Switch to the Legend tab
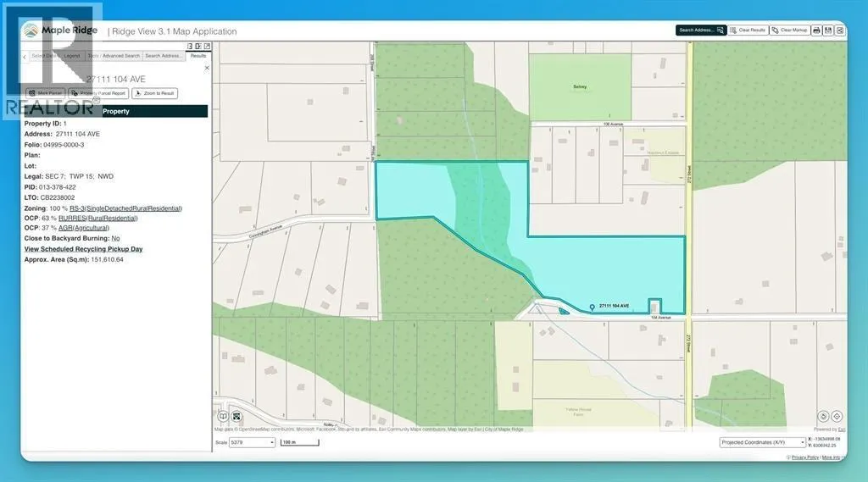 (x=73, y=56)
